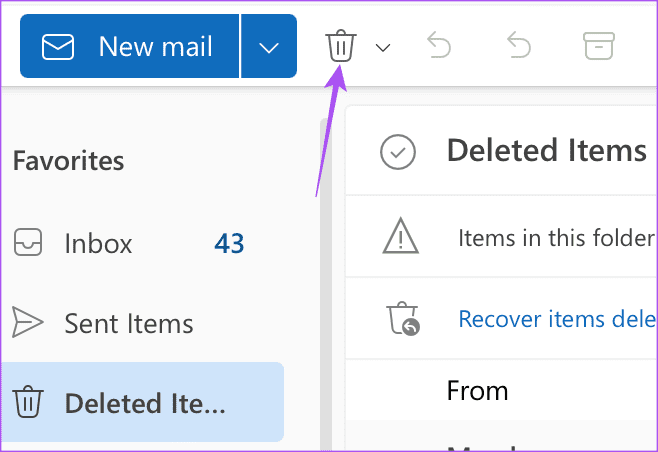Click the Sent Items paper-plane icon

click(27, 322)
